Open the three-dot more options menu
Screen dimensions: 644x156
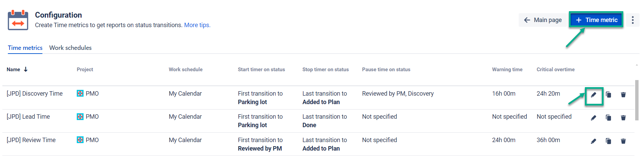[632, 20]
